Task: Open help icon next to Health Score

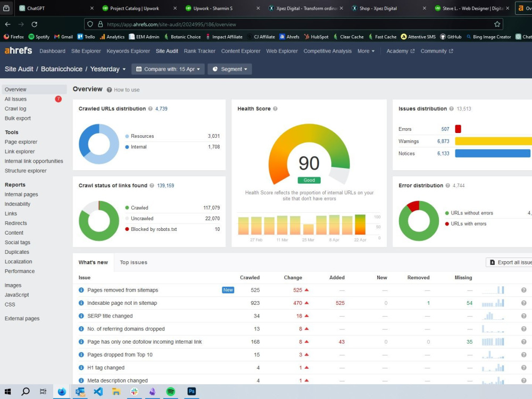Action: coord(275,109)
